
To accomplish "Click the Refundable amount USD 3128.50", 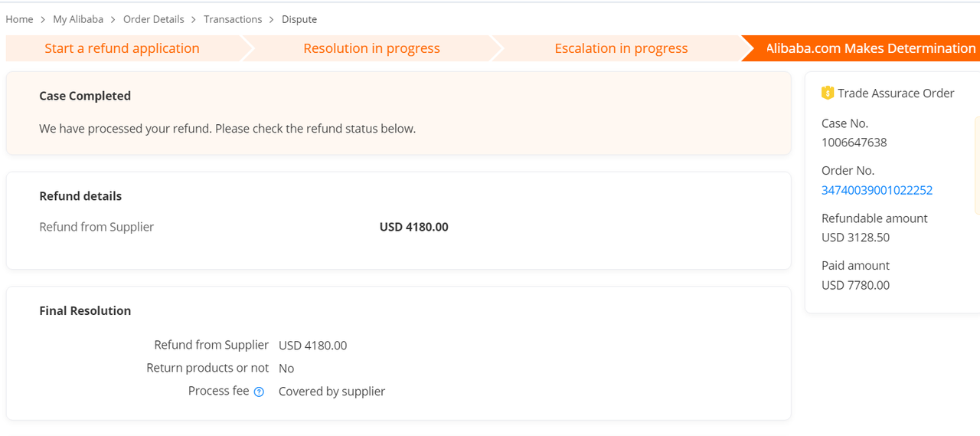I will click(x=856, y=238).
